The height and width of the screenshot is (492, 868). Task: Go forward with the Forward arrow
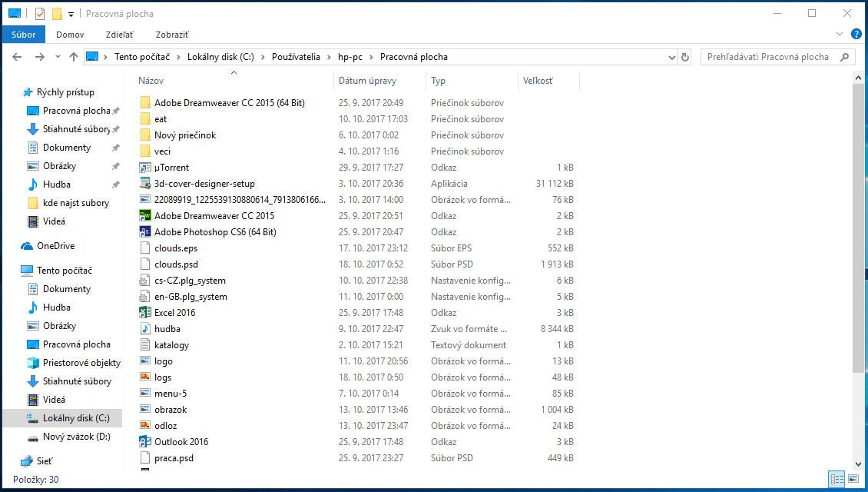[x=39, y=57]
